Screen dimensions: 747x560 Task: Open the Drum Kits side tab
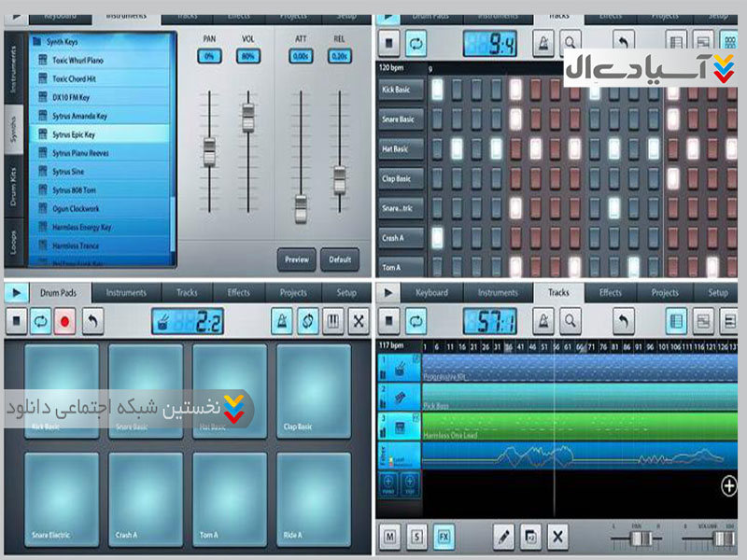14,187
